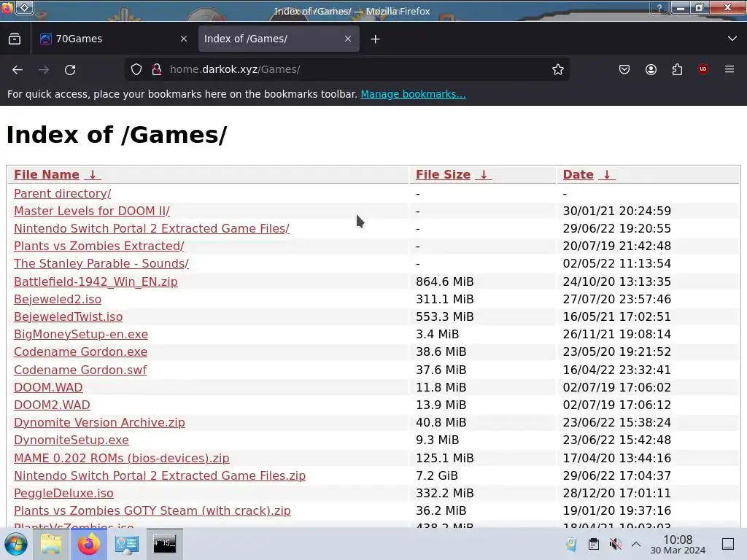The image size is (747, 560).
Task: Close the 70Games tab
Action: [184, 39]
